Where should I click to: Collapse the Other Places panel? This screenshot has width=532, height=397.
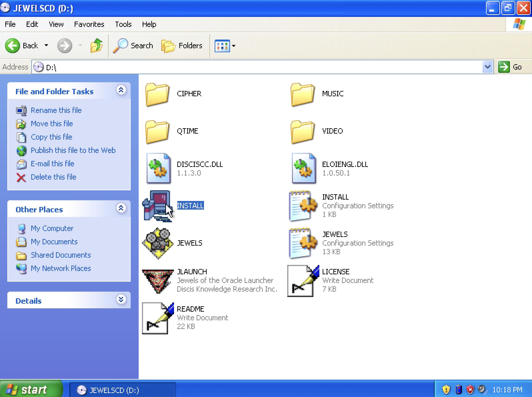(121, 209)
